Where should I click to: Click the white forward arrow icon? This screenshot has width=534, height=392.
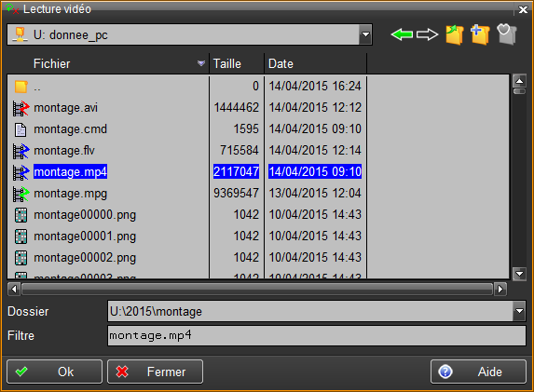(x=427, y=34)
